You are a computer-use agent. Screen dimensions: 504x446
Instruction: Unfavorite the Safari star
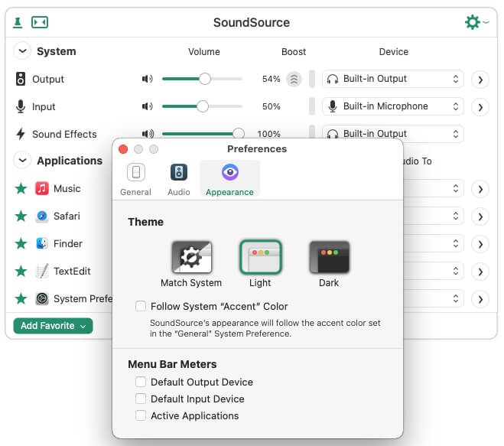(x=21, y=216)
